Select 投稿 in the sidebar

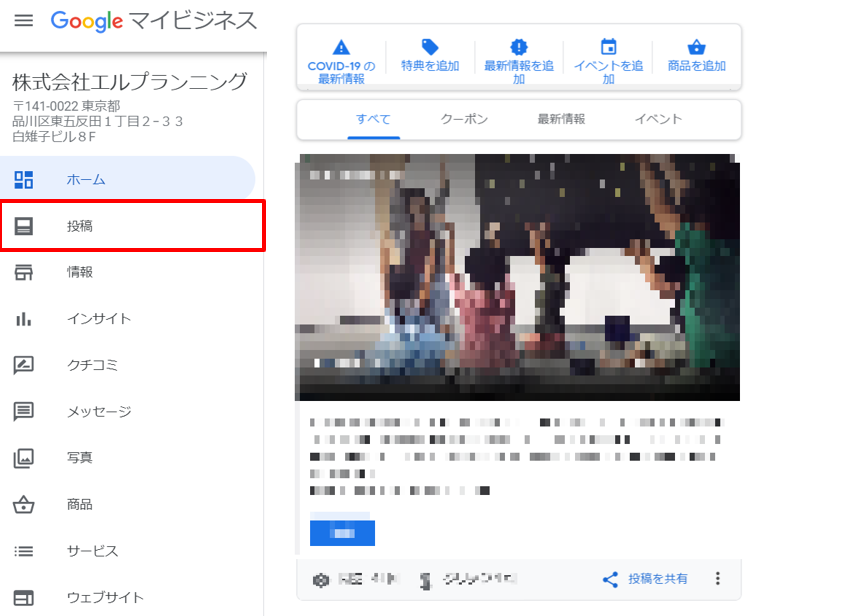tap(132, 226)
